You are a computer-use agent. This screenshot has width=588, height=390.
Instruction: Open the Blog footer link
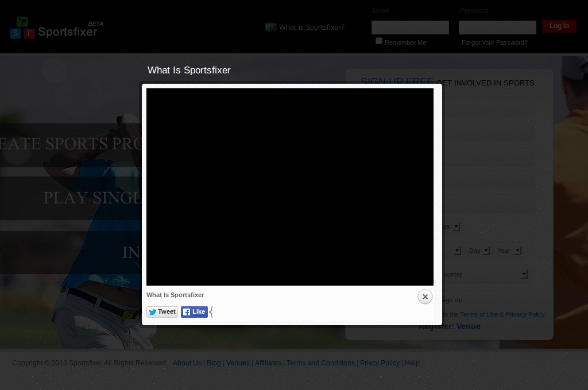(214, 363)
